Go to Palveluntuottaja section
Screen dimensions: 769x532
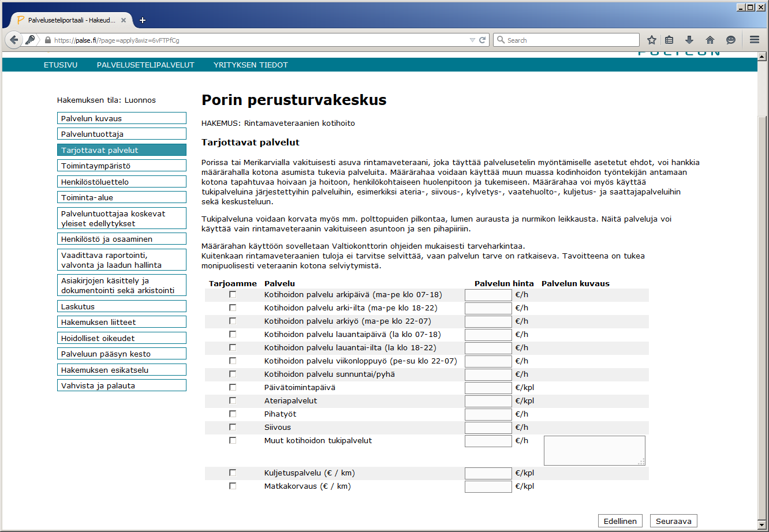(x=122, y=134)
